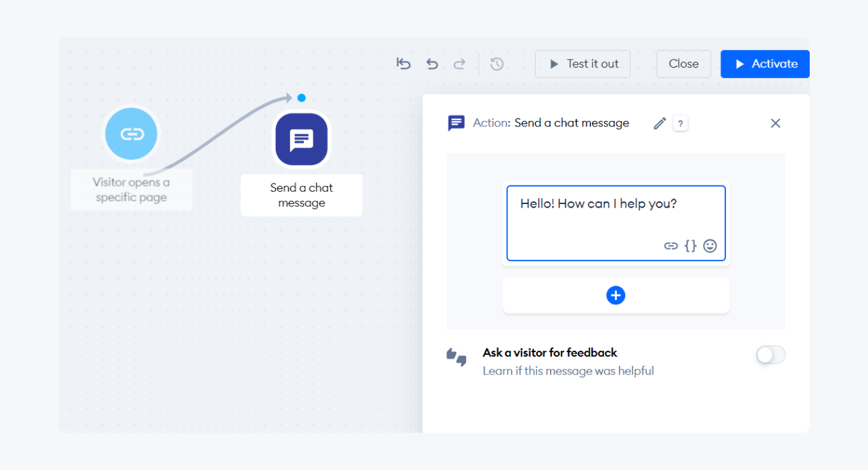
Task: Click the blue connector dot above the chat node
Action: 301,98
